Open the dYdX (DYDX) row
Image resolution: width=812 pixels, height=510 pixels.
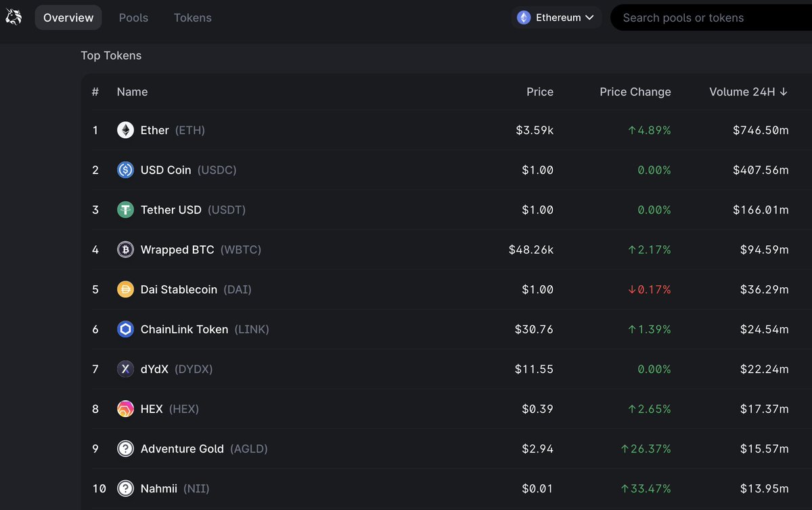point(447,369)
